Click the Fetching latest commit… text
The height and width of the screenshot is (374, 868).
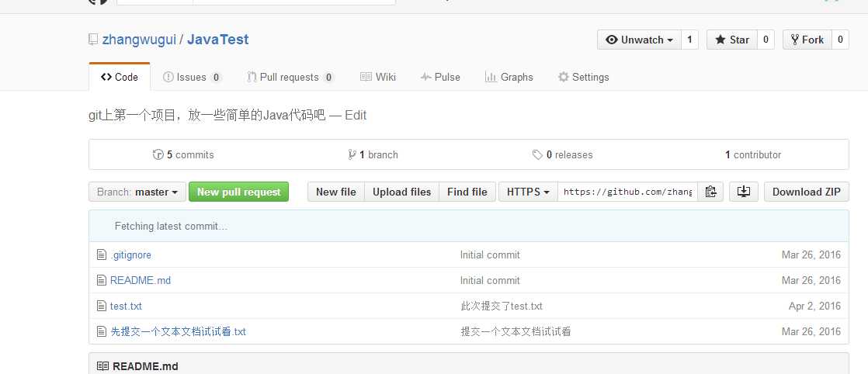[171, 227]
